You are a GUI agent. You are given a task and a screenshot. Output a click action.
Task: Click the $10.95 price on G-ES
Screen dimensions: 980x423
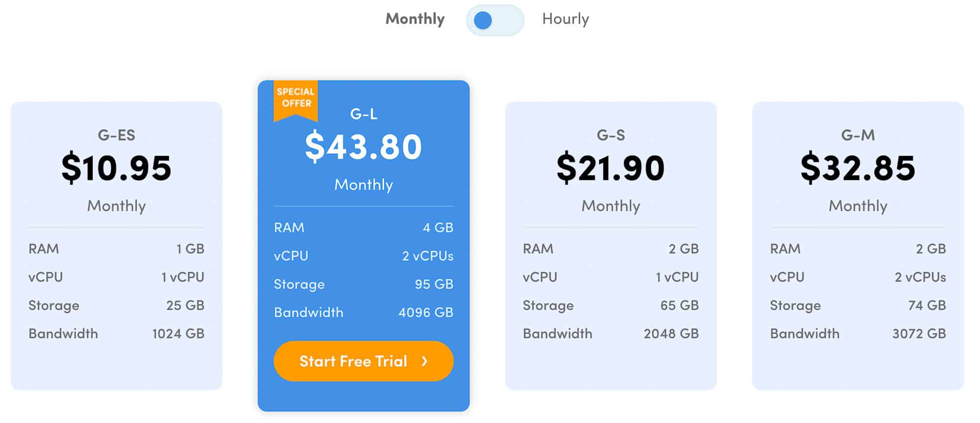click(x=116, y=168)
